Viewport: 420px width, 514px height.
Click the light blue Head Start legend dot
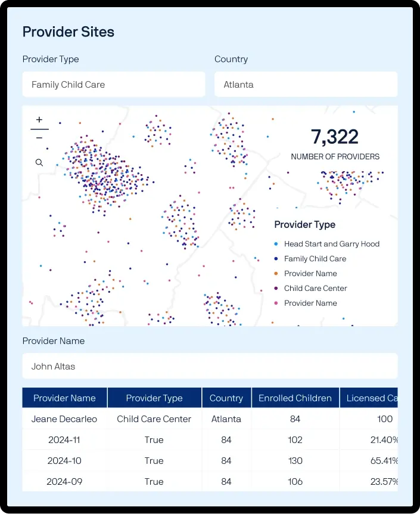[x=276, y=244]
